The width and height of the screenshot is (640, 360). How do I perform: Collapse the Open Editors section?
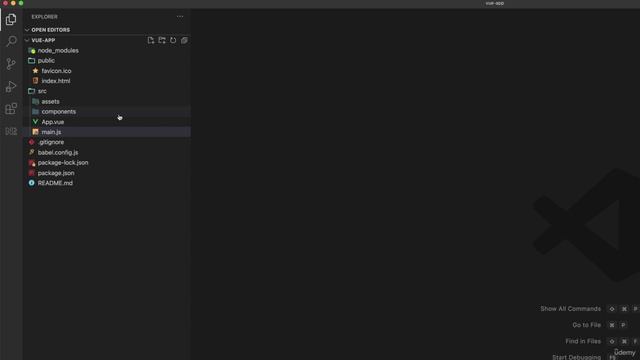107,30
